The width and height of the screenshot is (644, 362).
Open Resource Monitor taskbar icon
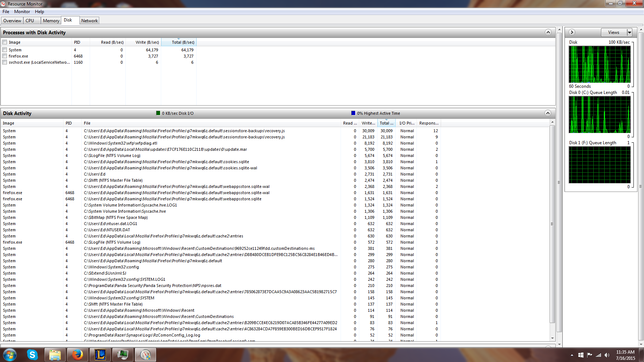[146, 354]
